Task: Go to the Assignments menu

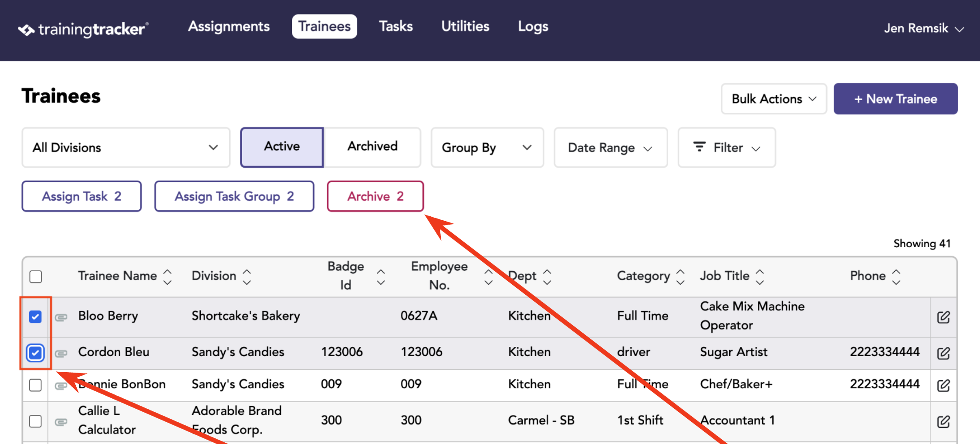Action: [x=229, y=27]
